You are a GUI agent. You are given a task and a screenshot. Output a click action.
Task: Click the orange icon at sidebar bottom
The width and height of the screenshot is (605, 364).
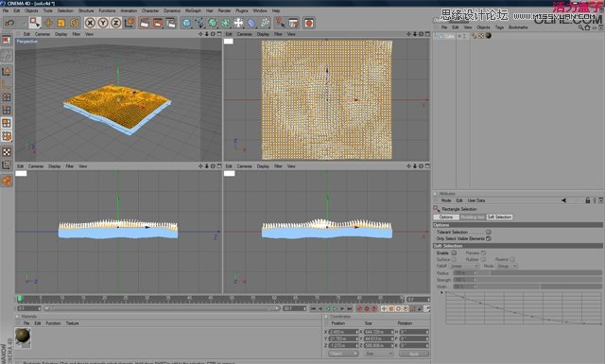click(x=7, y=181)
